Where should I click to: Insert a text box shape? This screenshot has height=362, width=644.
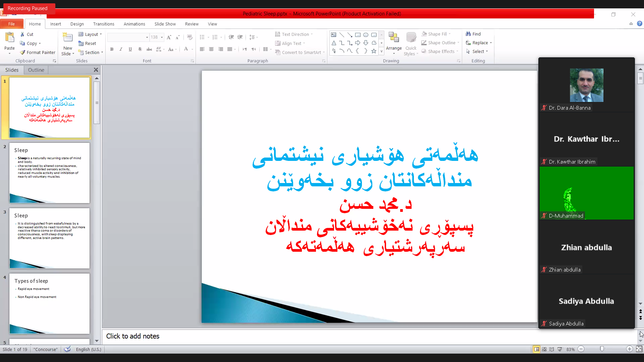pos(333,35)
